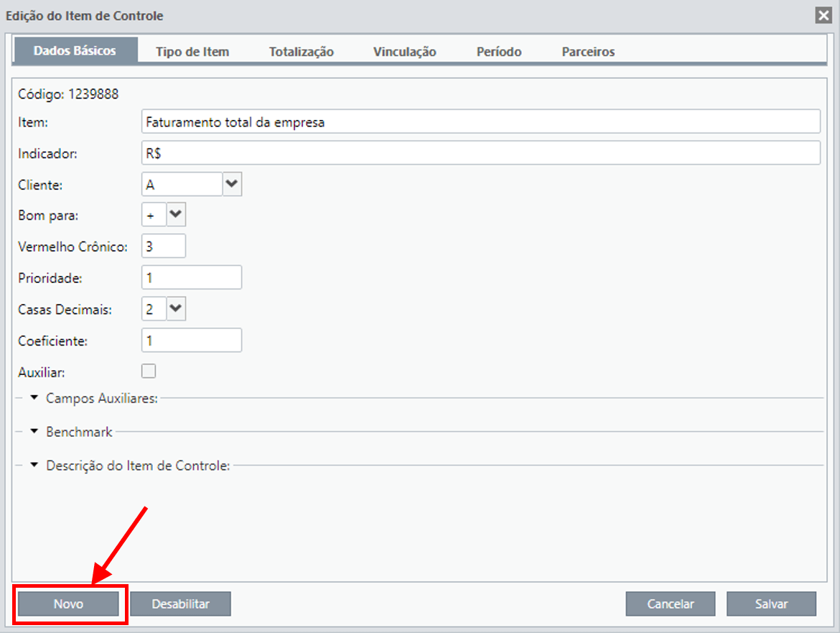Open the Bom para dropdown arrow

click(x=176, y=214)
